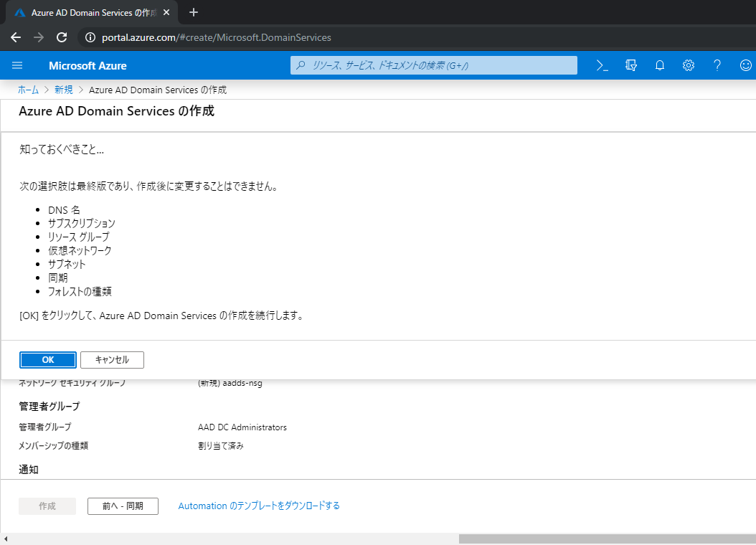
Task: Click the '通知' section heading
Action: pyautogui.click(x=29, y=470)
